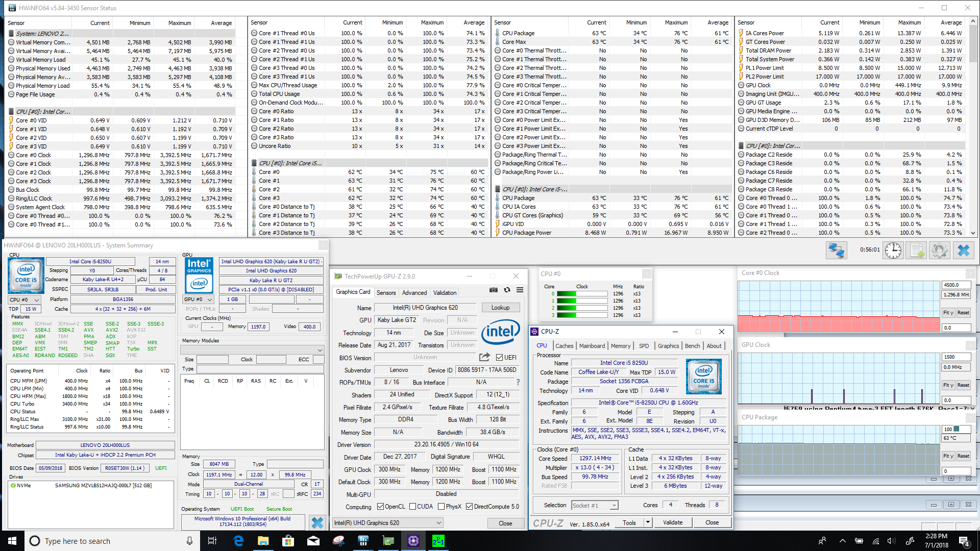
Task: Open the CPU-Z Caches tab
Action: pos(564,346)
